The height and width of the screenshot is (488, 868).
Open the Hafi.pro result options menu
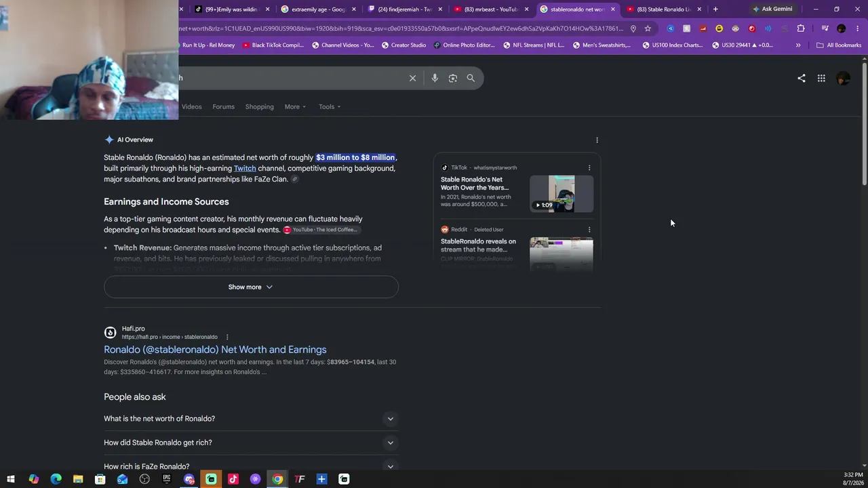point(227,337)
